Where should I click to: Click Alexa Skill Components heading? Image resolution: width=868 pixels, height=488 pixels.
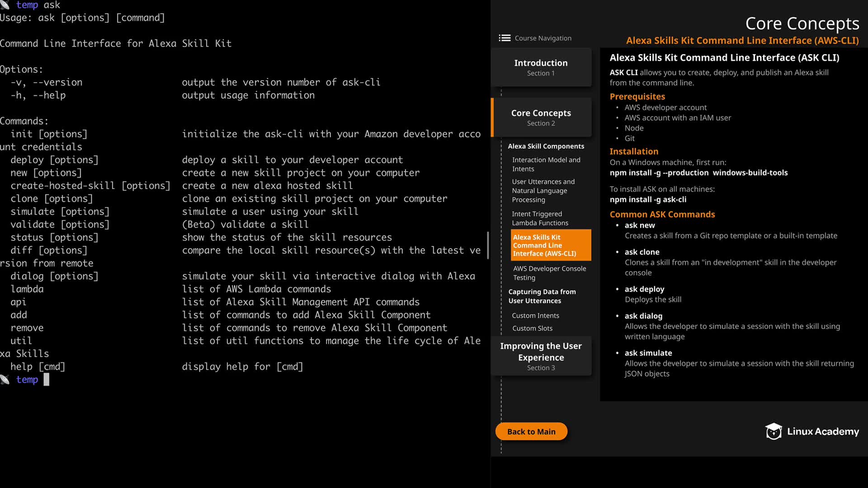tap(546, 146)
